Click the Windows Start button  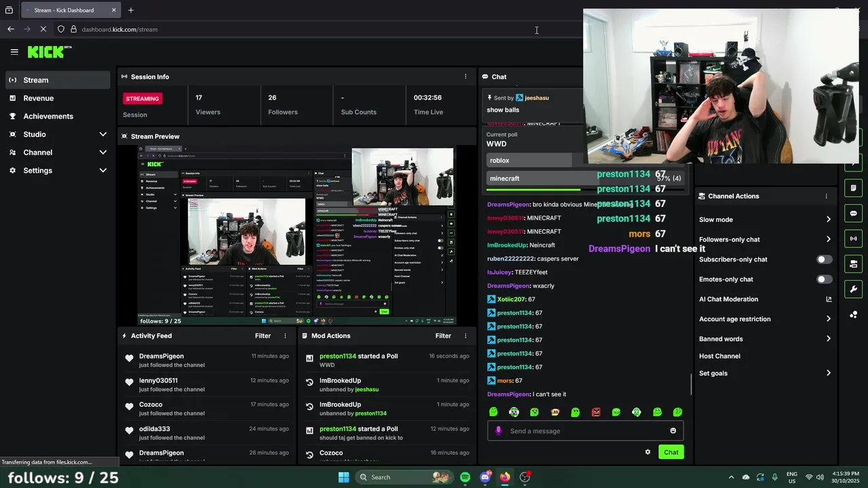[344, 477]
